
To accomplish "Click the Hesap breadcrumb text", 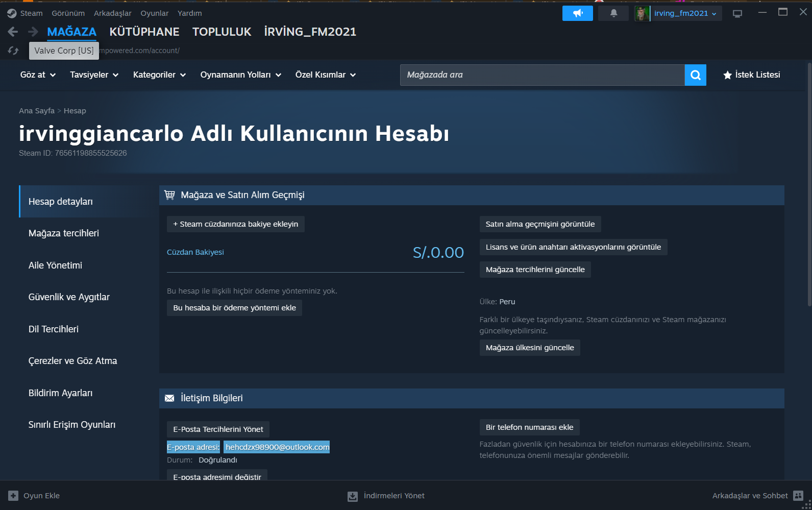I will tap(75, 111).
